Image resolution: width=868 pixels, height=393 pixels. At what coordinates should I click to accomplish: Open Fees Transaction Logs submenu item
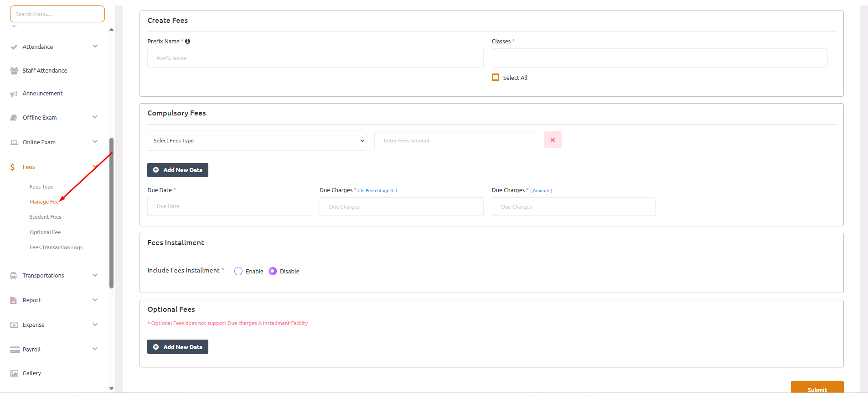[x=56, y=247]
